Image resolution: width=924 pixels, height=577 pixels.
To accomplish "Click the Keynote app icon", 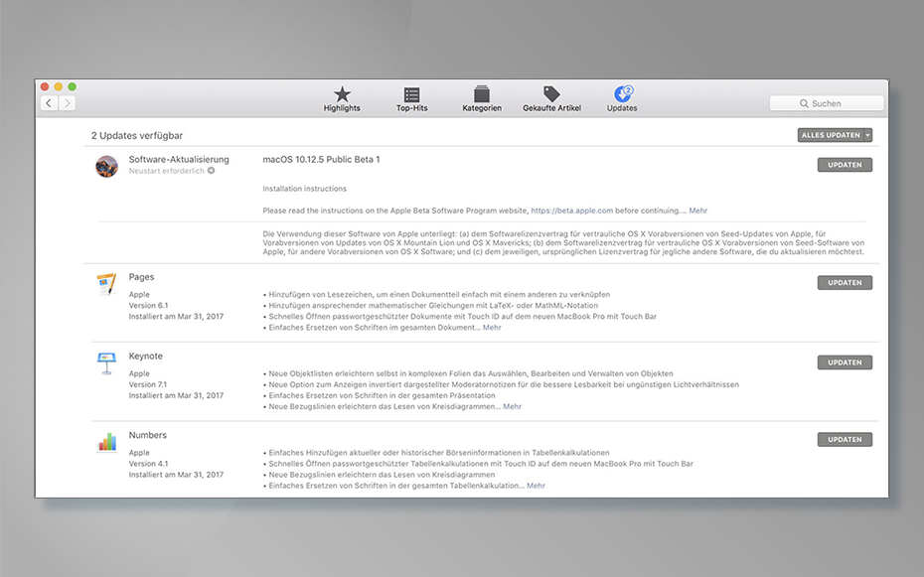I will (106, 363).
